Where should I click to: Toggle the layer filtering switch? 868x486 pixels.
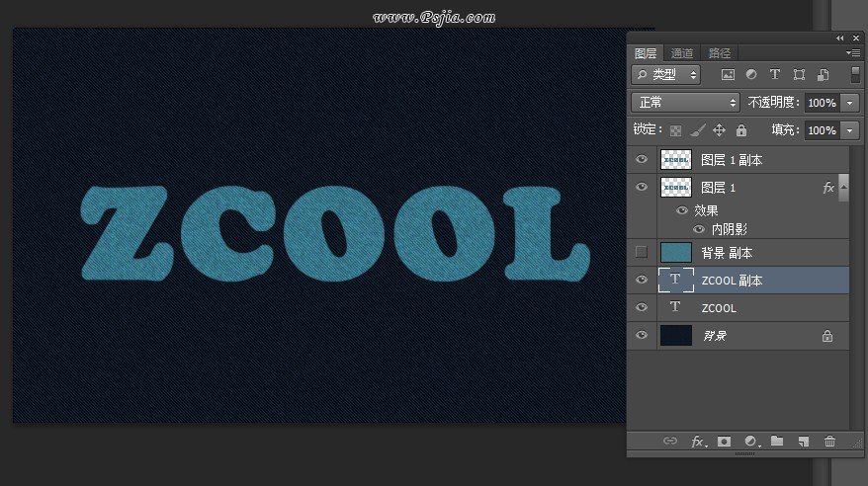(x=855, y=75)
